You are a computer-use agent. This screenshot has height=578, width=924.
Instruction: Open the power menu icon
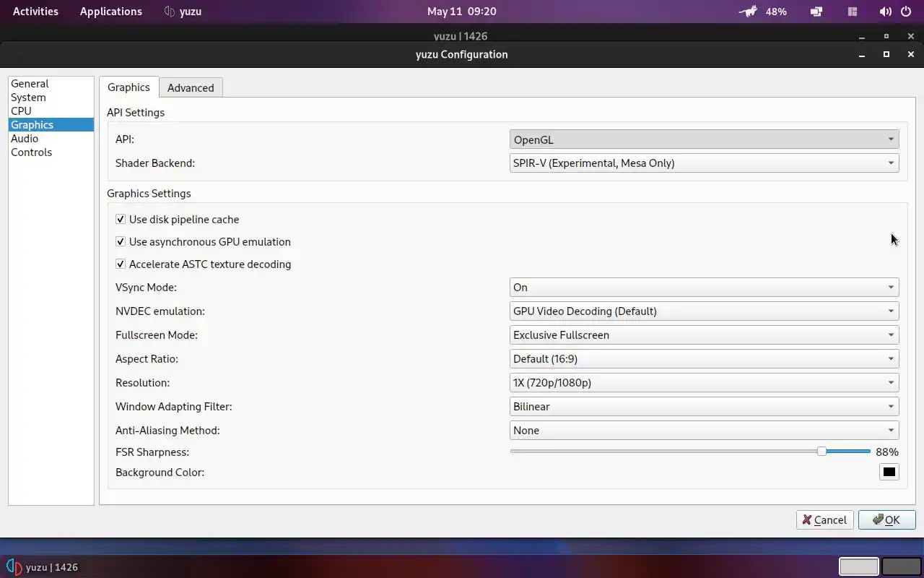point(906,12)
